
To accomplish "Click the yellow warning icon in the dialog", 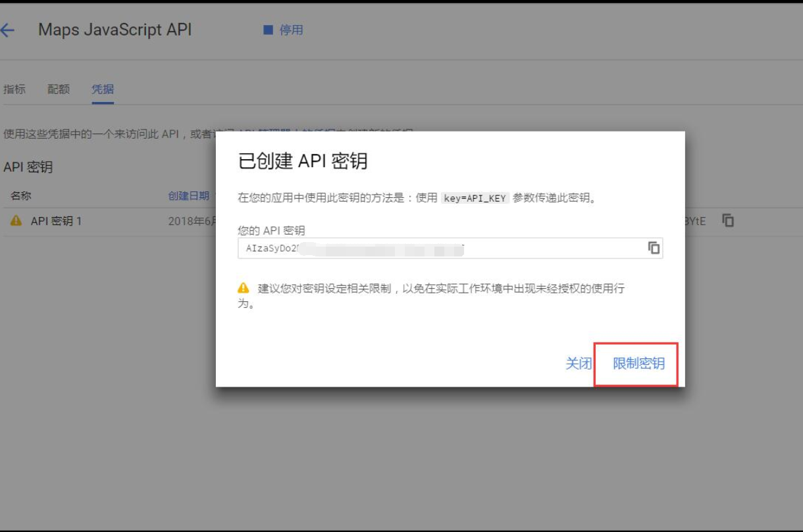I will 244,288.
